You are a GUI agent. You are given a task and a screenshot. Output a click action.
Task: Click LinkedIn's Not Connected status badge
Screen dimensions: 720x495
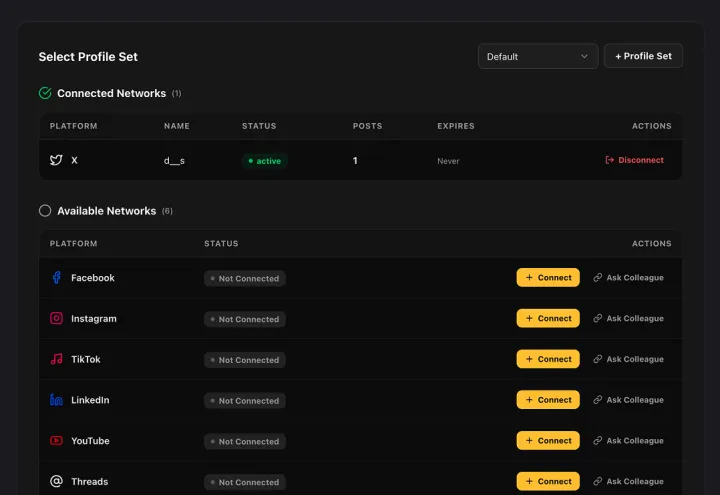click(x=245, y=400)
